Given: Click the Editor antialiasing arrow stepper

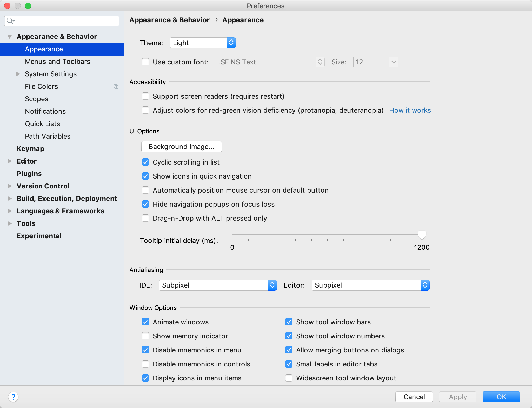Looking at the screenshot, I should pos(425,285).
